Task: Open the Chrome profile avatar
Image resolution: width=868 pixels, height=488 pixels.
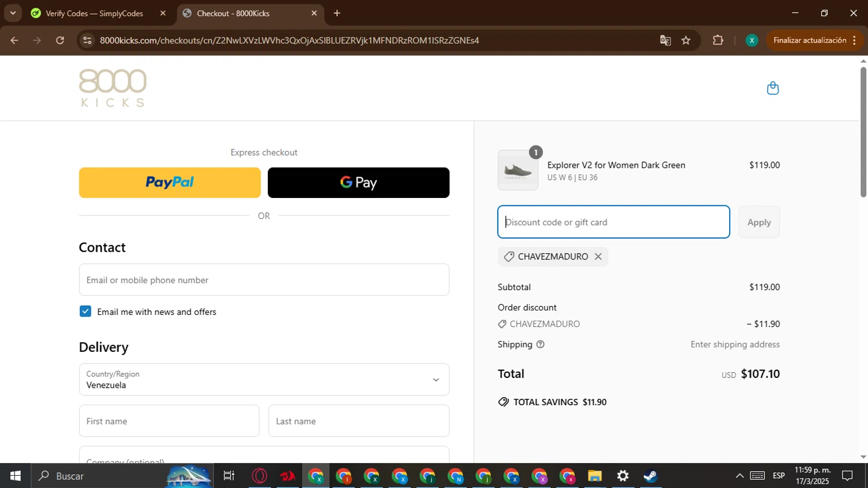Action: [752, 41]
